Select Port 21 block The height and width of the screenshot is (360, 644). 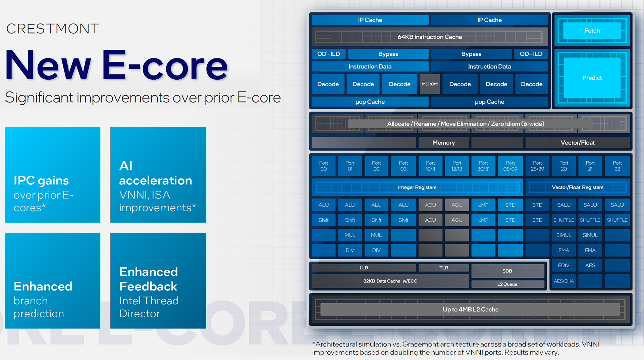click(590, 166)
